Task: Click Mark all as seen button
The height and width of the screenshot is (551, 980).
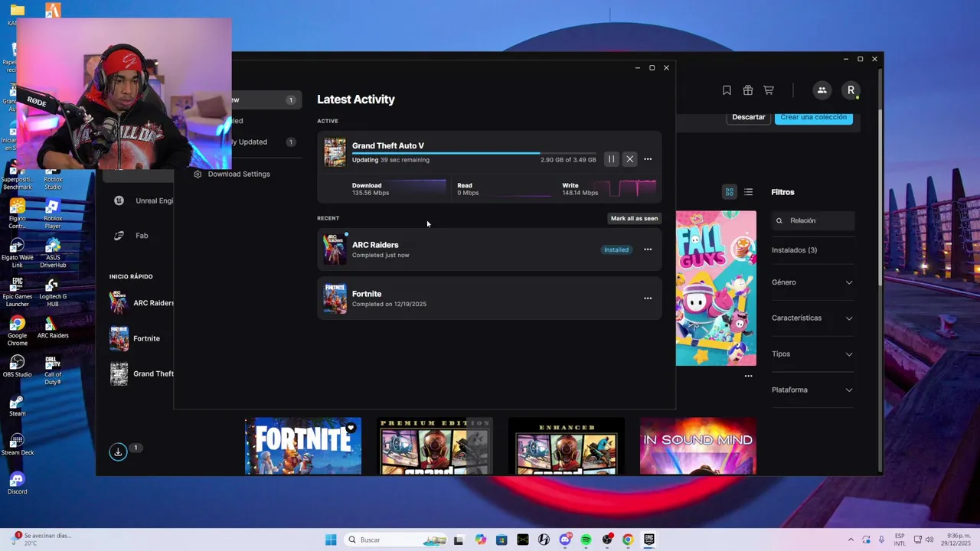Action: tap(634, 218)
